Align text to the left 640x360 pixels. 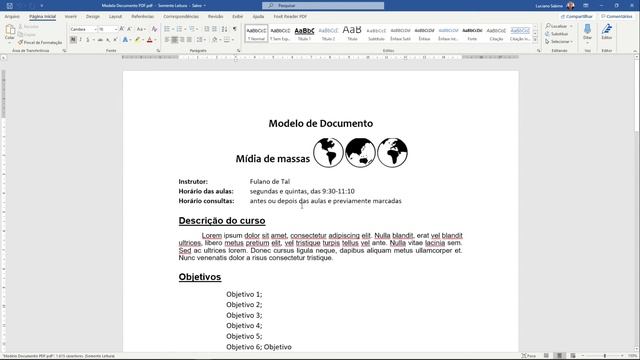[167, 40]
